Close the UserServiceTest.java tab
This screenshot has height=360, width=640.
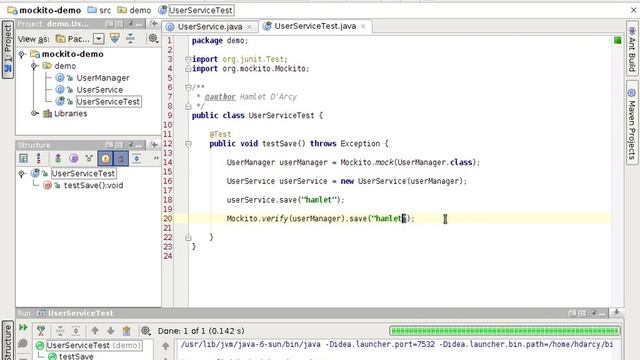click(x=363, y=27)
